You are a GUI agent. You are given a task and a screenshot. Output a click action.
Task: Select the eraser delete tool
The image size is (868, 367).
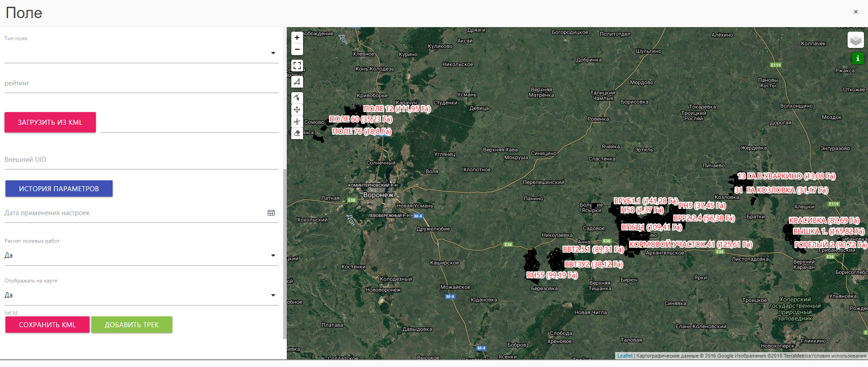297,133
